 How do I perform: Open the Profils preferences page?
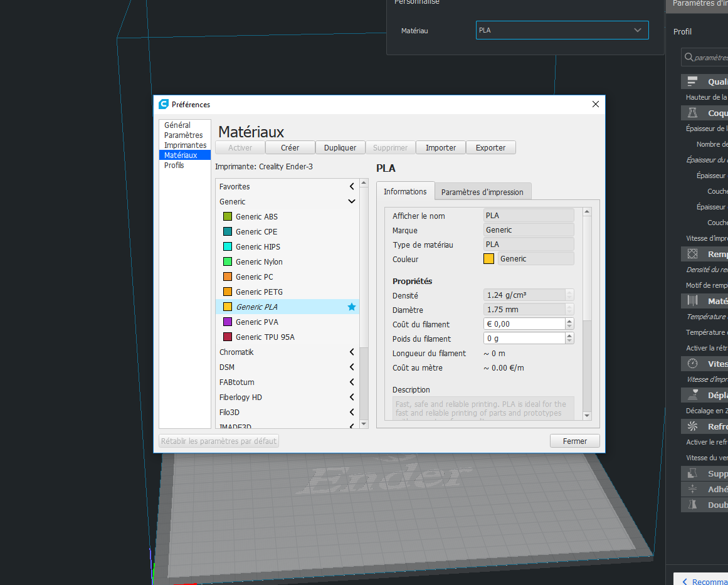(174, 166)
